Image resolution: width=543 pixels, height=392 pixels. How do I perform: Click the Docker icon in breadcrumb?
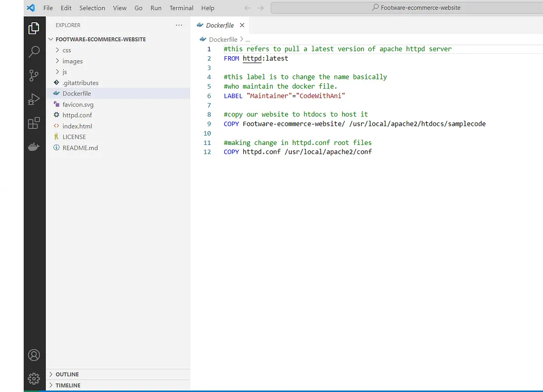point(203,39)
